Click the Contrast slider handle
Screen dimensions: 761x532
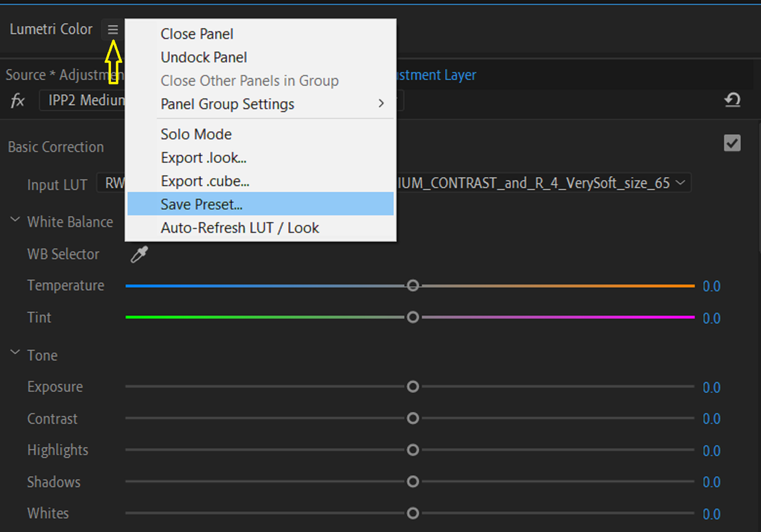tap(413, 418)
